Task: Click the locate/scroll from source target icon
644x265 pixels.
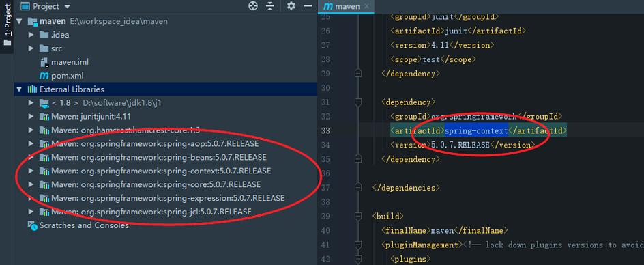Action: [x=253, y=6]
